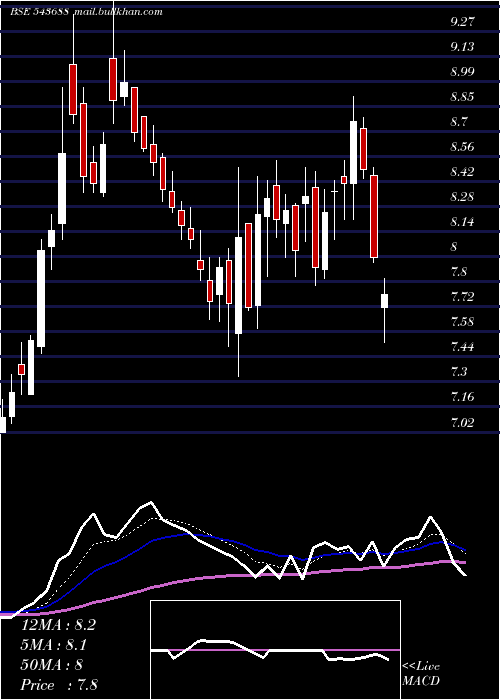Click the 7.3 price axis label

pos(459,371)
